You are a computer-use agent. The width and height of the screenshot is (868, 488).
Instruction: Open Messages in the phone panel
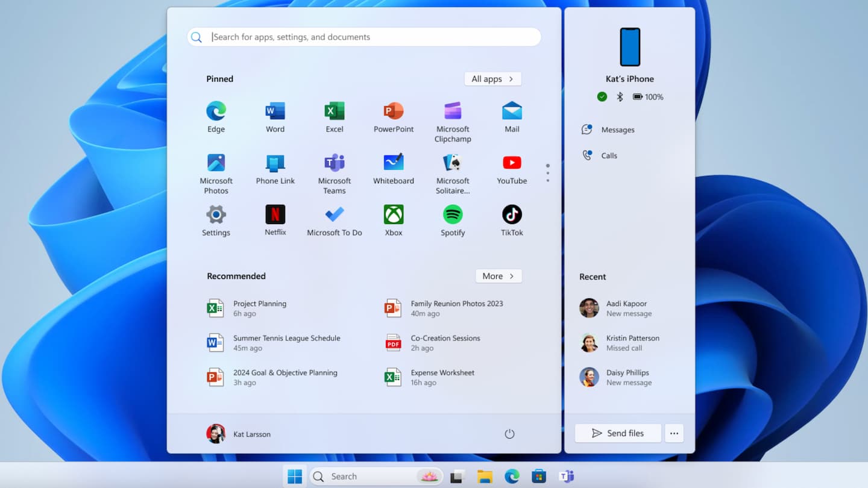pyautogui.click(x=617, y=130)
